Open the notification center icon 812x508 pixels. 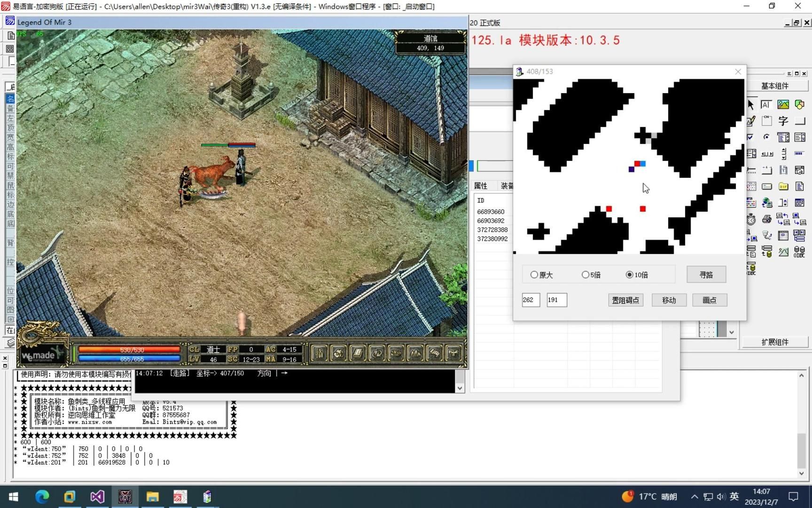[794, 497]
